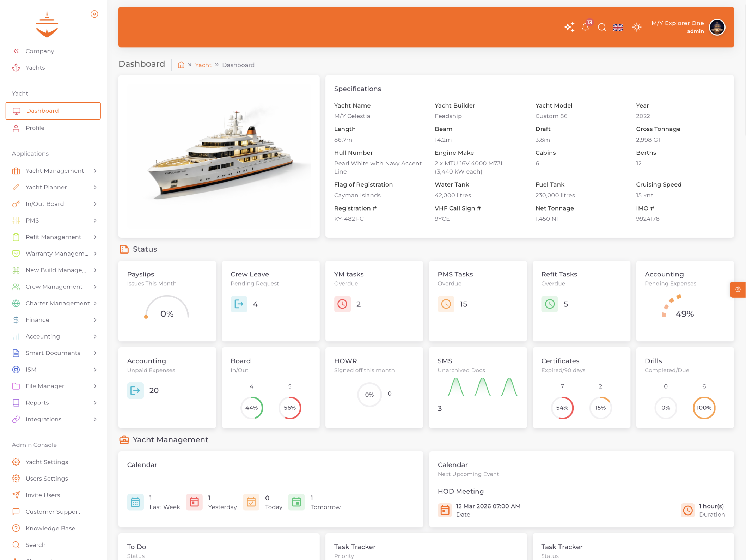Screen dimensions: 746x560
Task: Collapse the sidebar via Company back arrows
Action: (x=16, y=51)
